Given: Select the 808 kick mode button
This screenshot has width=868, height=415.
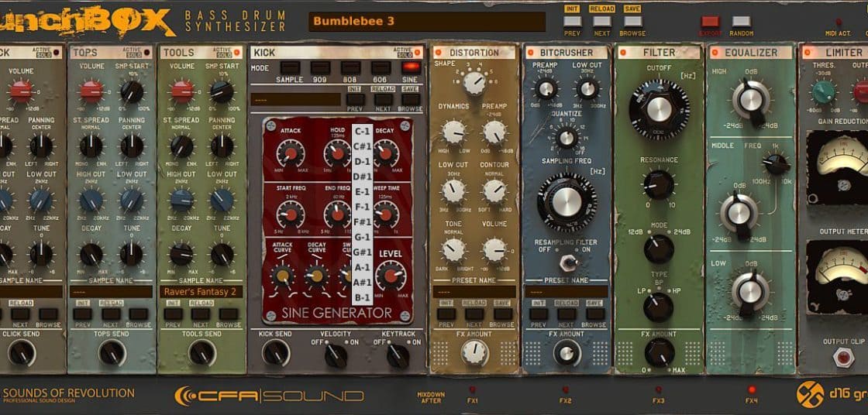Looking at the screenshot, I should click(350, 67).
